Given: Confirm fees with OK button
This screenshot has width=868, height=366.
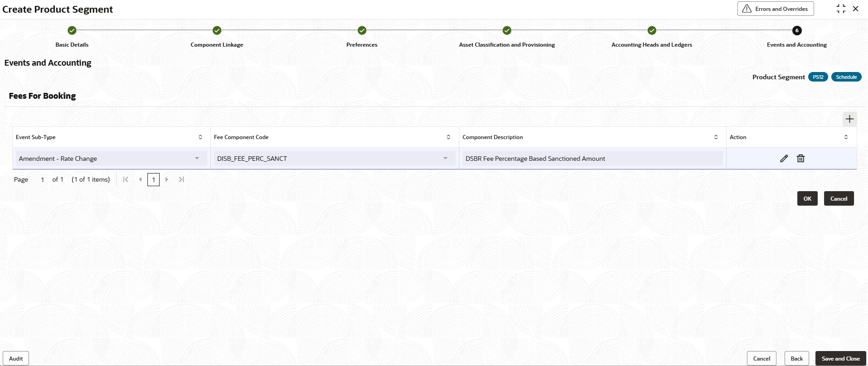Looking at the screenshot, I should click(x=807, y=198).
